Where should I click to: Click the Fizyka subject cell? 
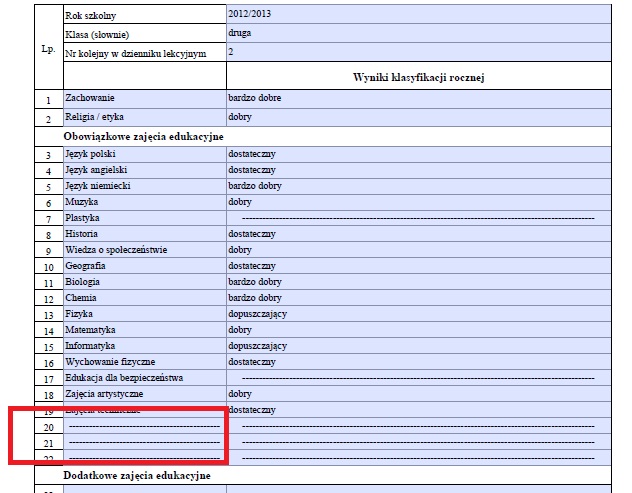pyautogui.click(x=145, y=314)
